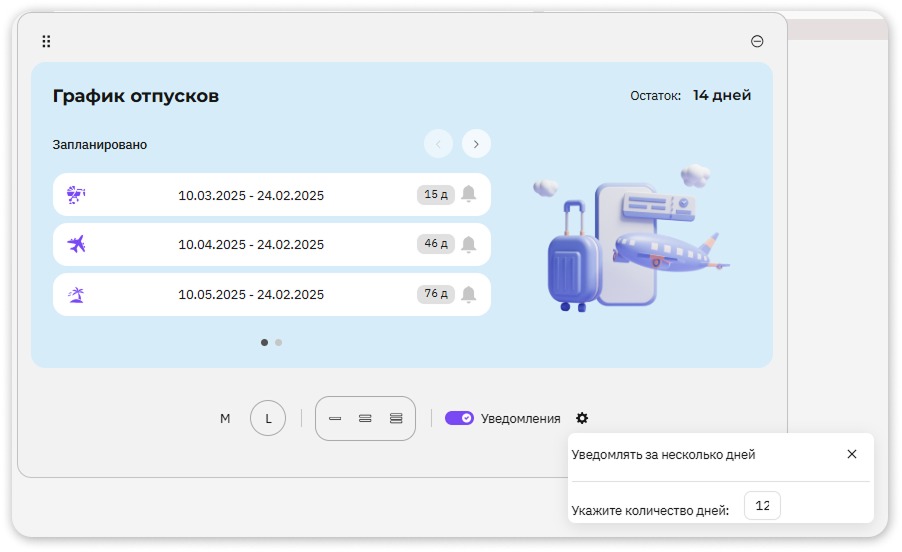
Task: Go to next planned vacations page
Action: 476,144
